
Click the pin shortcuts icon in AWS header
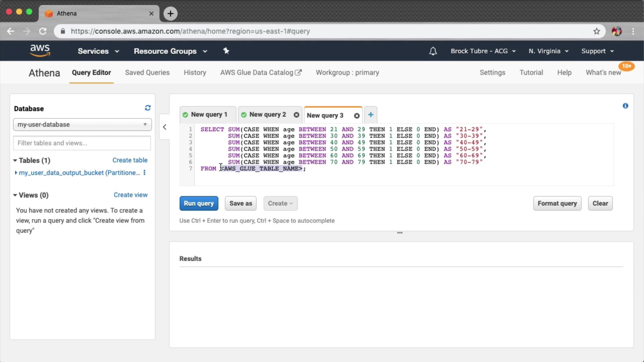pyautogui.click(x=226, y=51)
